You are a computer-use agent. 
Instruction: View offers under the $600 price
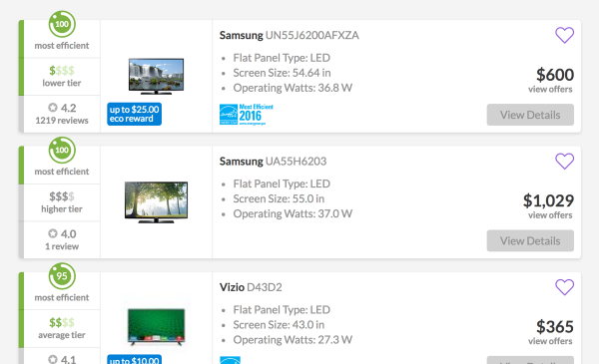[x=550, y=90]
